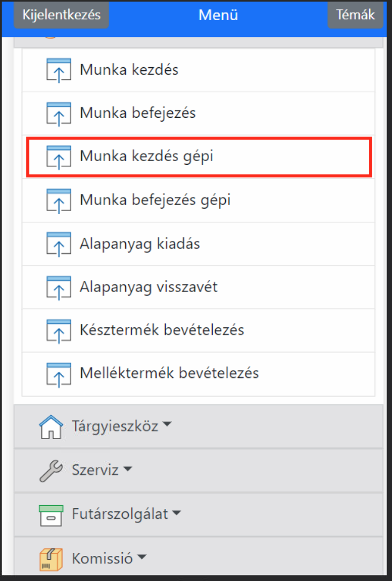Viewport: 392px width, 581px height.
Task: Click the icon next to Munka befejezés
Action: [x=59, y=113]
